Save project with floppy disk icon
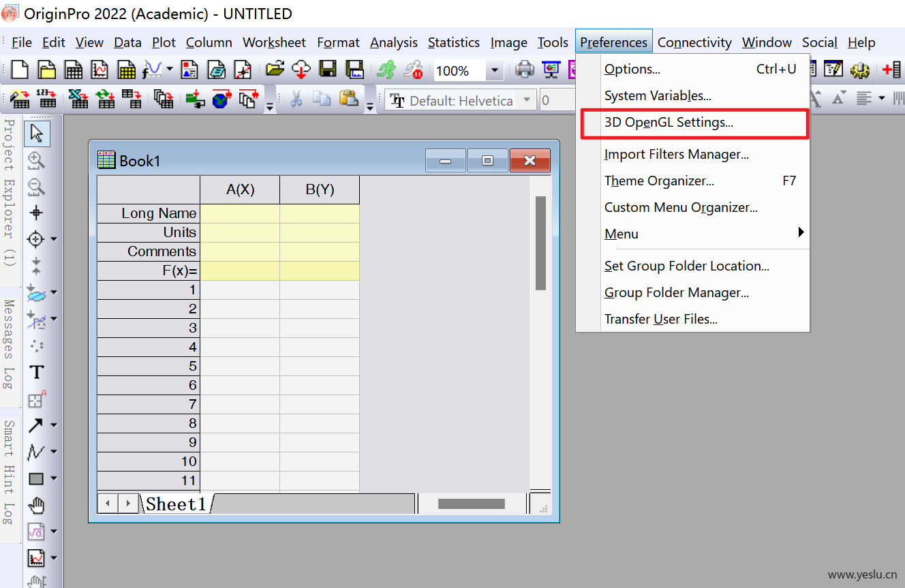Viewport: 905px width, 588px height. tap(328, 69)
